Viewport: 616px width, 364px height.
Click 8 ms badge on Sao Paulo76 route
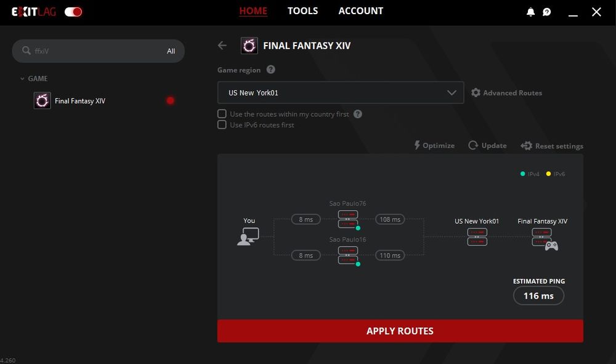coord(306,219)
